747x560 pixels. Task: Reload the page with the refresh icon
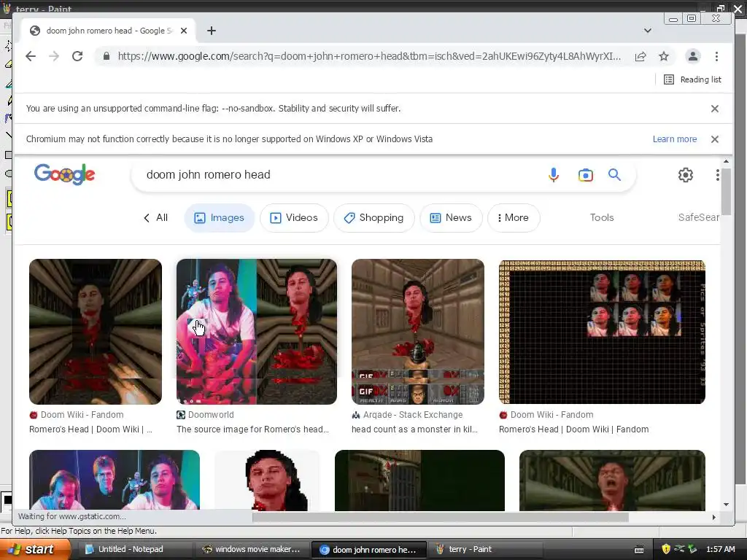[x=77, y=56]
